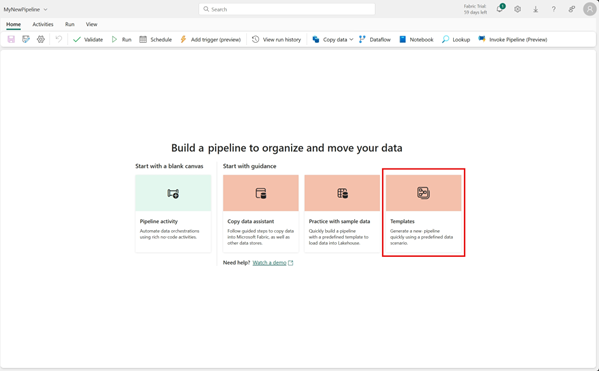Click the Save icon in the toolbar
The height and width of the screenshot is (371, 599).
point(11,39)
